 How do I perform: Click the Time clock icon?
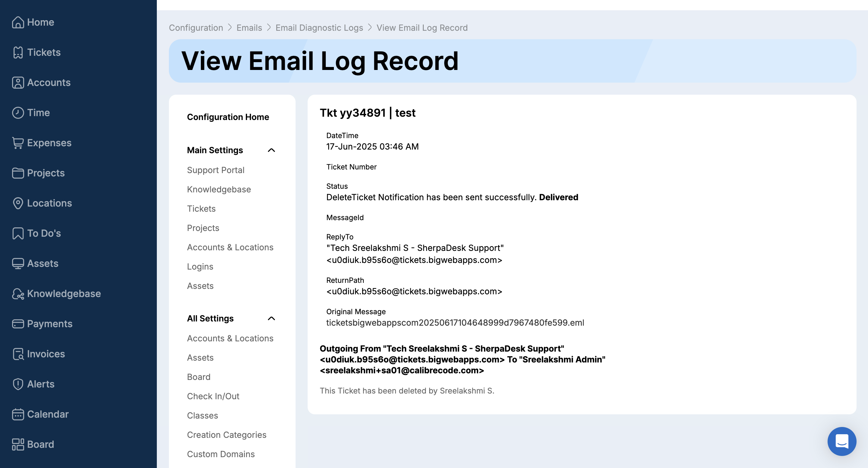tap(17, 113)
